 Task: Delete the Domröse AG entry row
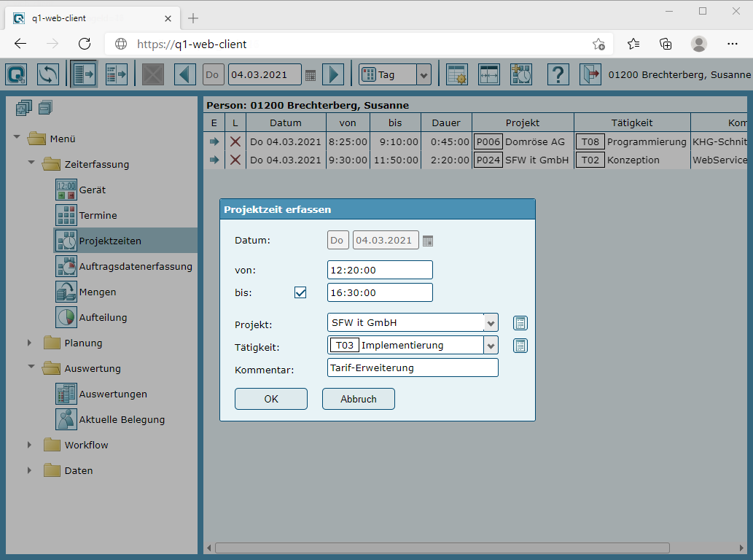(235, 141)
